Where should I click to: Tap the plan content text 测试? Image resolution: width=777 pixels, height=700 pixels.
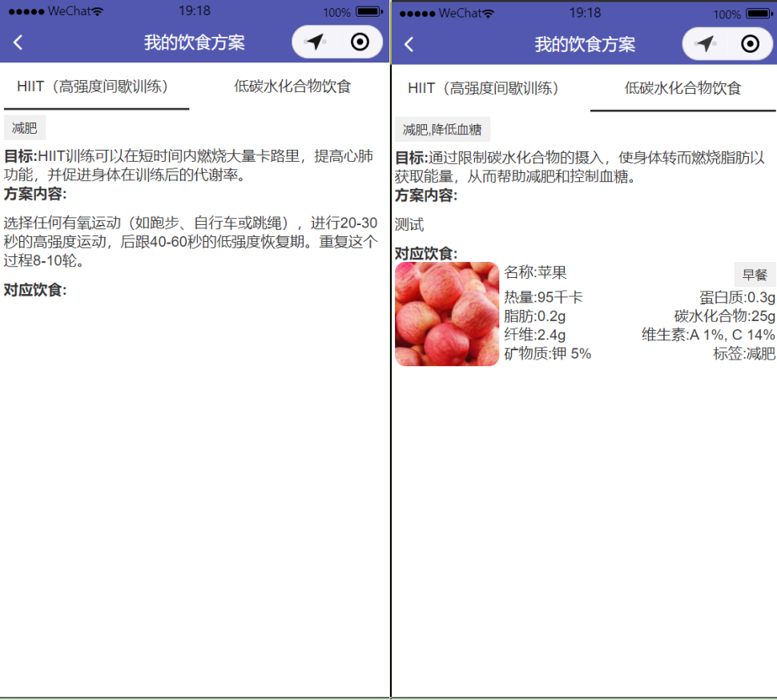409,224
